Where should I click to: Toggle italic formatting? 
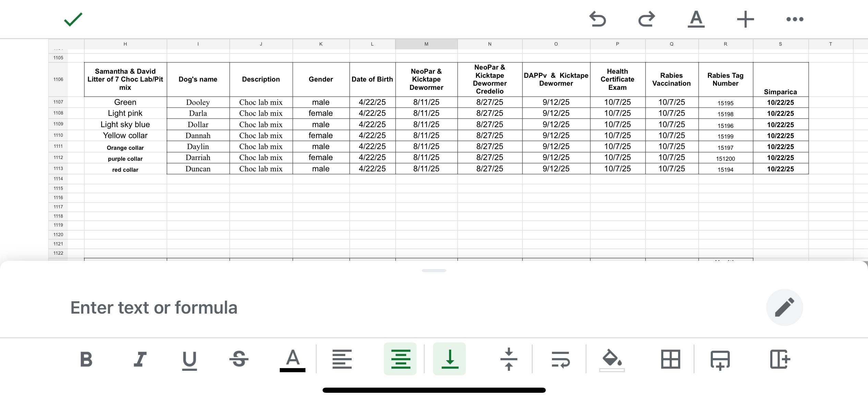coord(140,359)
